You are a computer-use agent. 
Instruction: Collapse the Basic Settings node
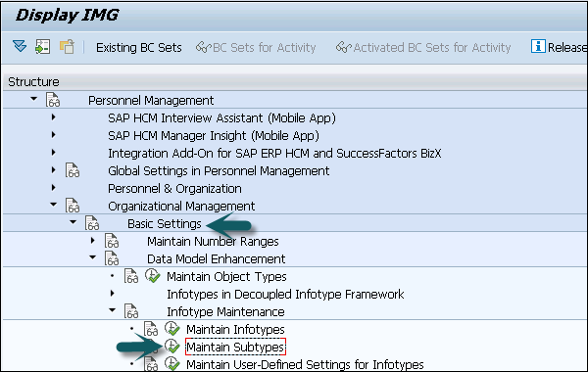click(x=73, y=222)
